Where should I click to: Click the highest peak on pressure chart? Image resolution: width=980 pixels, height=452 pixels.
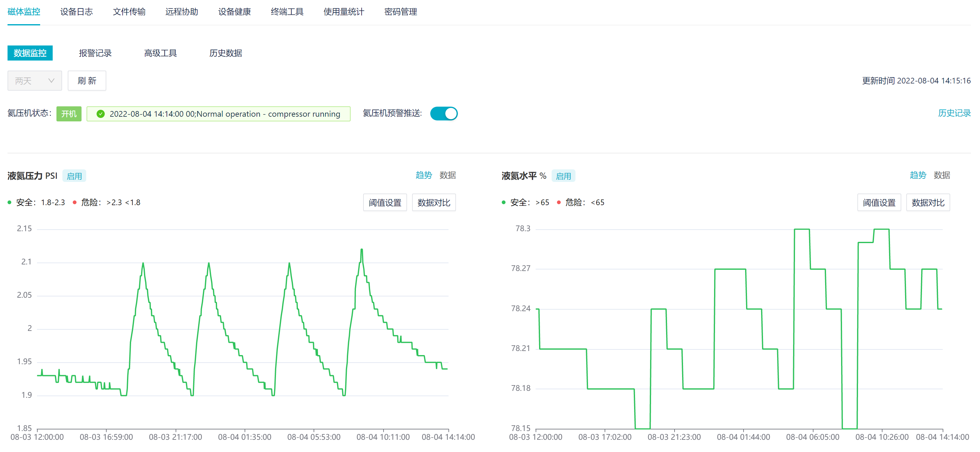[x=361, y=250]
